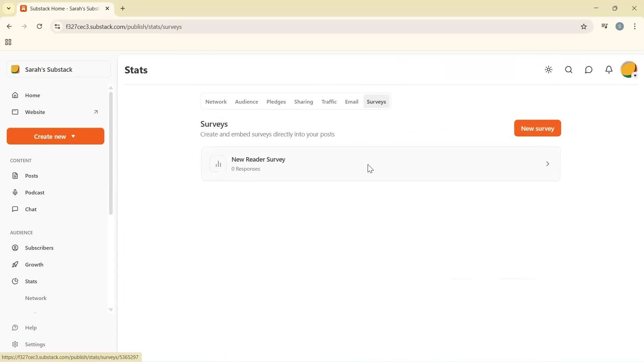The width and height of the screenshot is (644, 362).
Task: Toggle the media playback control in browser toolbar
Action: tap(604, 26)
